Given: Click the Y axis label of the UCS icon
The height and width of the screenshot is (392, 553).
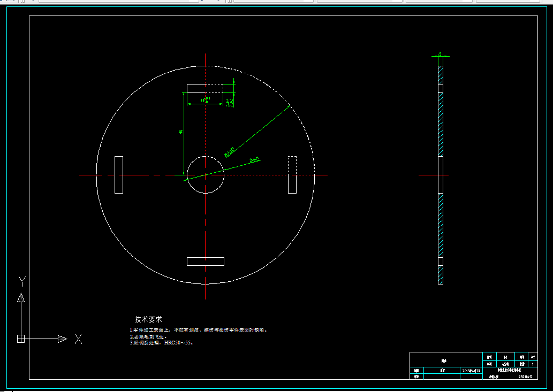Looking at the screenshot, I should point(22,281).
